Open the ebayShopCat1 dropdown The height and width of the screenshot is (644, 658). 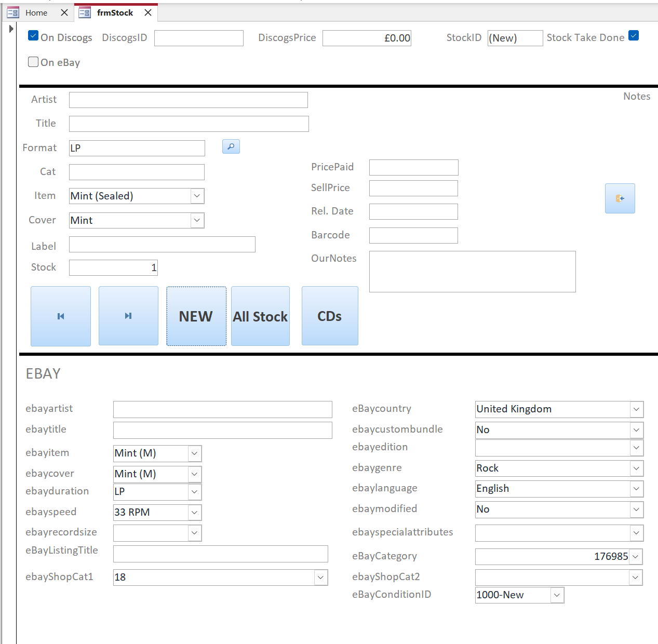point(320,578)
